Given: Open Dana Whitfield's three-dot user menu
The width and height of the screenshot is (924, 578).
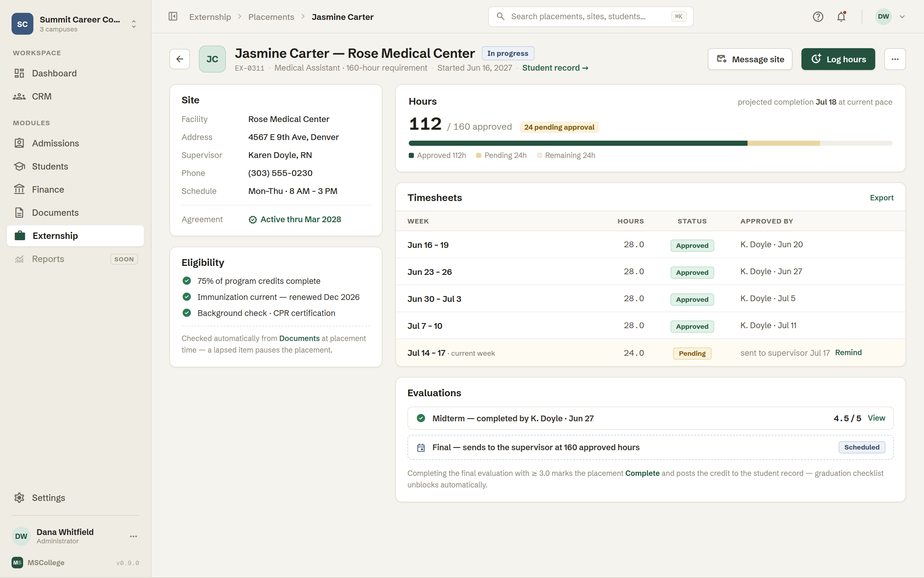Looking at the screenshot, I should coord(133,536).
